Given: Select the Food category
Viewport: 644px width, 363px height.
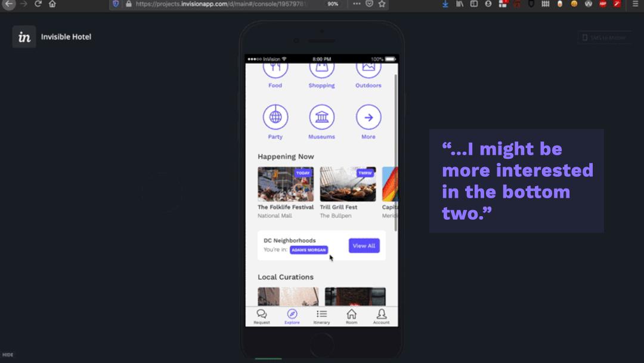Looking at the screenshot, I should 275,75.
